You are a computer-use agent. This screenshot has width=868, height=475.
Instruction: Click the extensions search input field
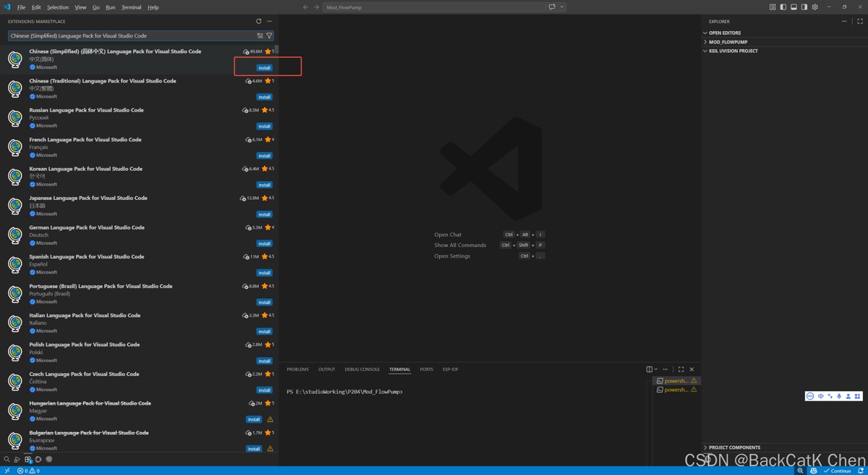click(130, 35)
